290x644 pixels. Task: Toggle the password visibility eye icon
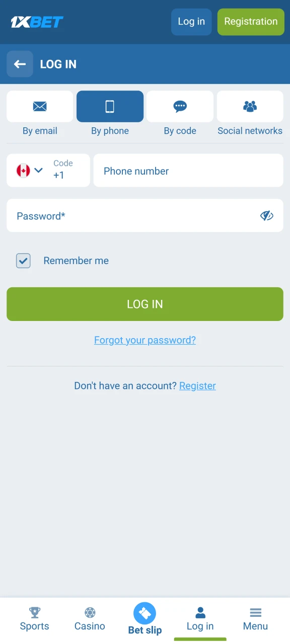point(267,215)
